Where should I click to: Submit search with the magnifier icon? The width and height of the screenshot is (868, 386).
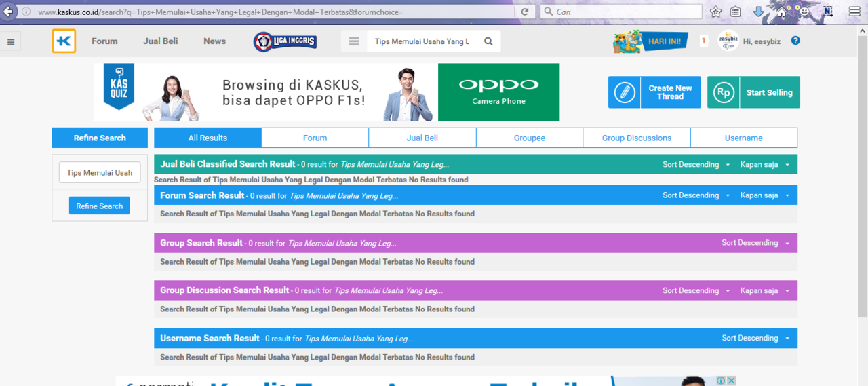point(488,41)
